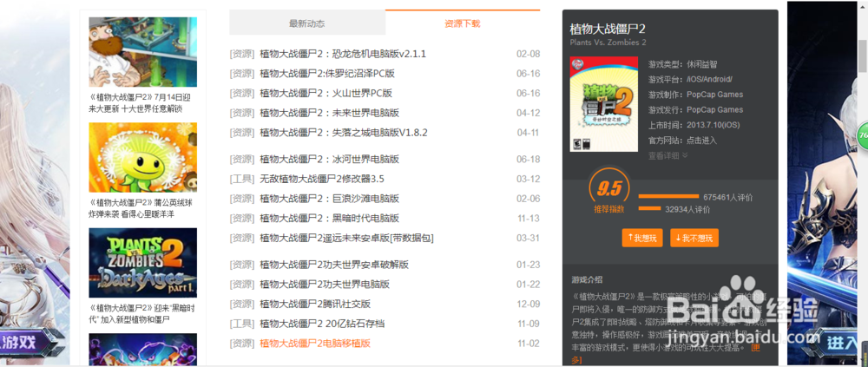Viewport: 868px width, 367px height.
Task: Open the Crazy Dave news thumbnail
Action: tap(143, 52)
